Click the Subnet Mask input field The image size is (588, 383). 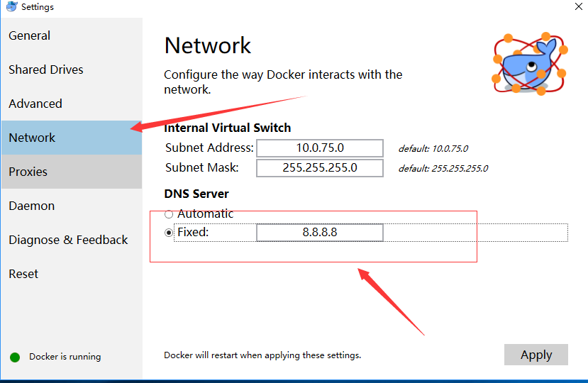coord(319,167)
